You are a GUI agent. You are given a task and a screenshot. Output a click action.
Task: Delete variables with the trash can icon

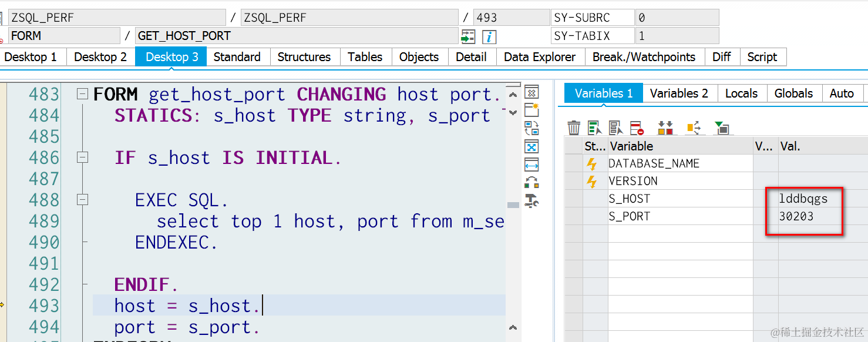coord(574,127)
